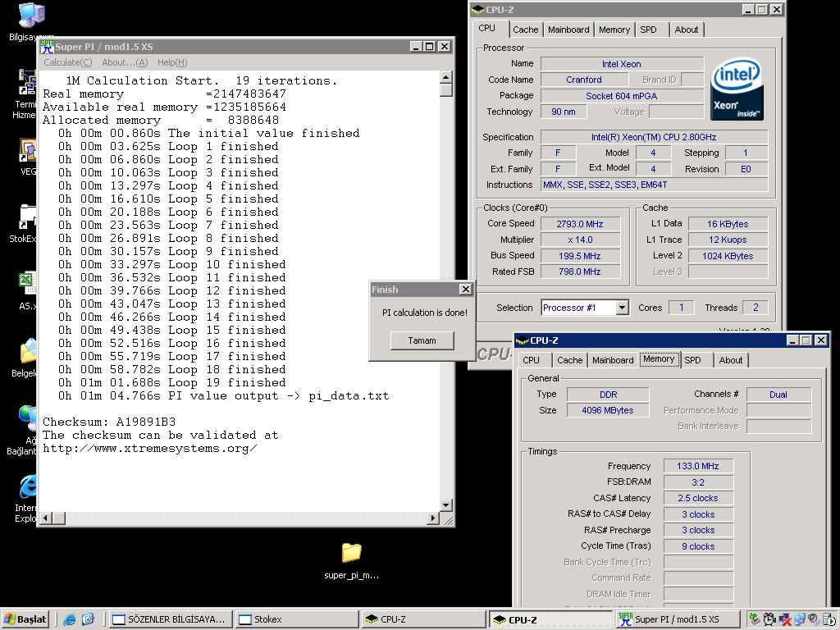Click the FSB:DRAM 3:2 value
The height and width of the screenshot is (630, 840).
(x=697, y=482)
